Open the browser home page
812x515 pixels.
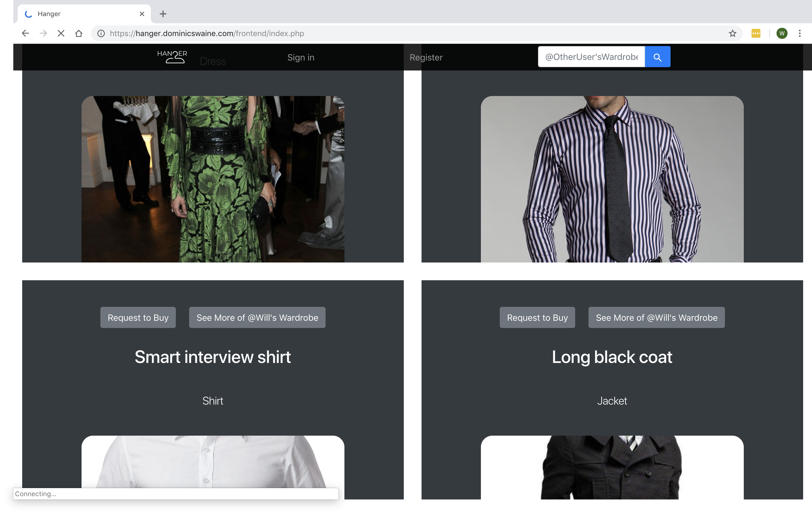point(78,33)
